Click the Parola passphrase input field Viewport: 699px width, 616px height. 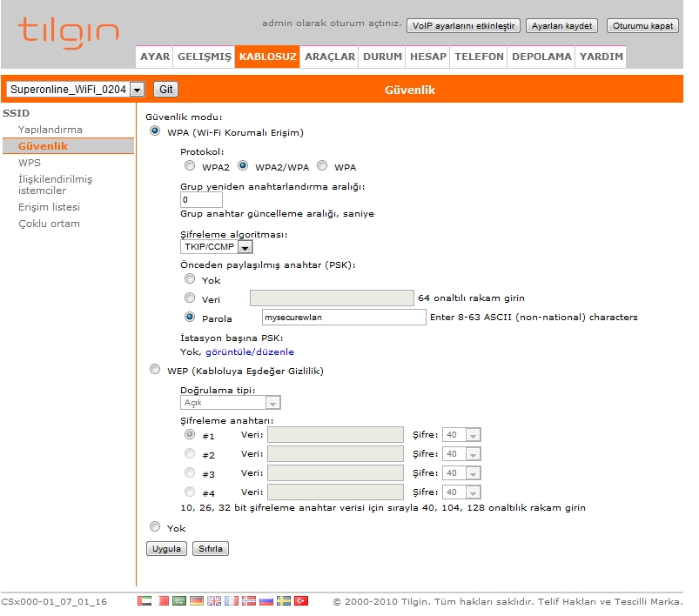tap(343, 318)
